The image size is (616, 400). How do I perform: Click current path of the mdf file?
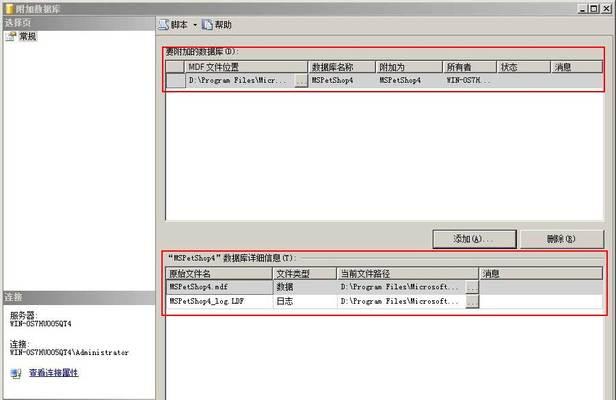coord(402,287)
